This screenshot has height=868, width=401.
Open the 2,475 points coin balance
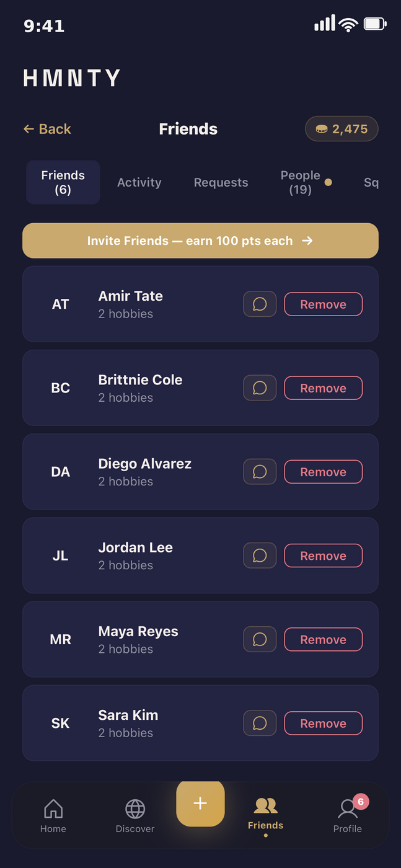342,129
